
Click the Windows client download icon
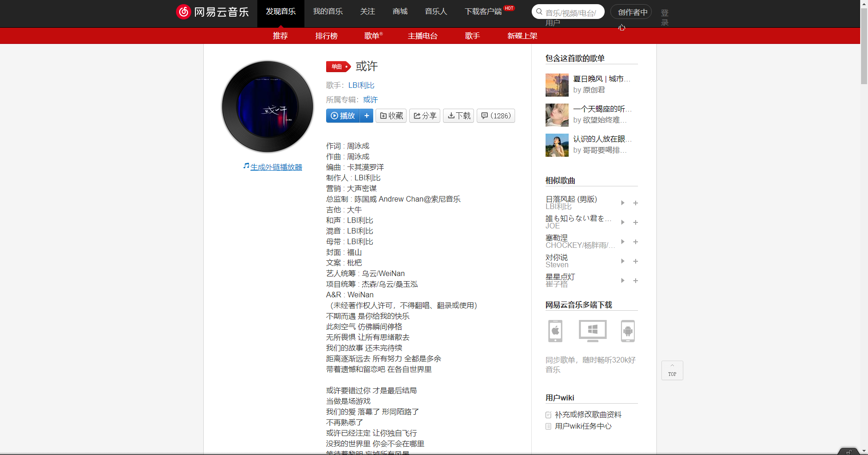[x=592, y=331]
